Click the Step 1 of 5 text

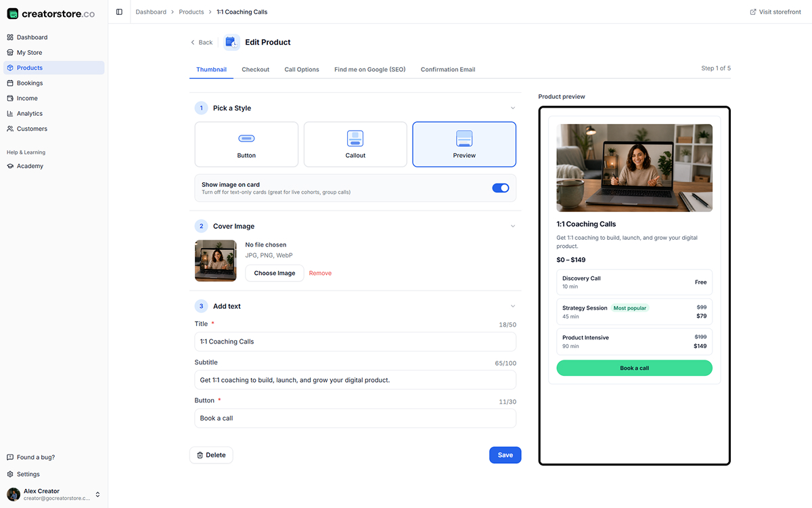716,68
